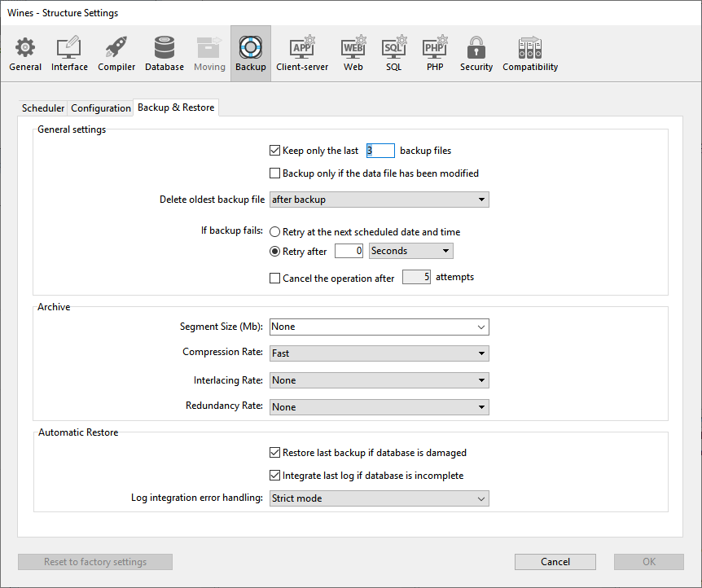The width and height of the screenshot is (702, 588).
Task: Click the Retry after seconds input field
Action: [x=349, y=251]
